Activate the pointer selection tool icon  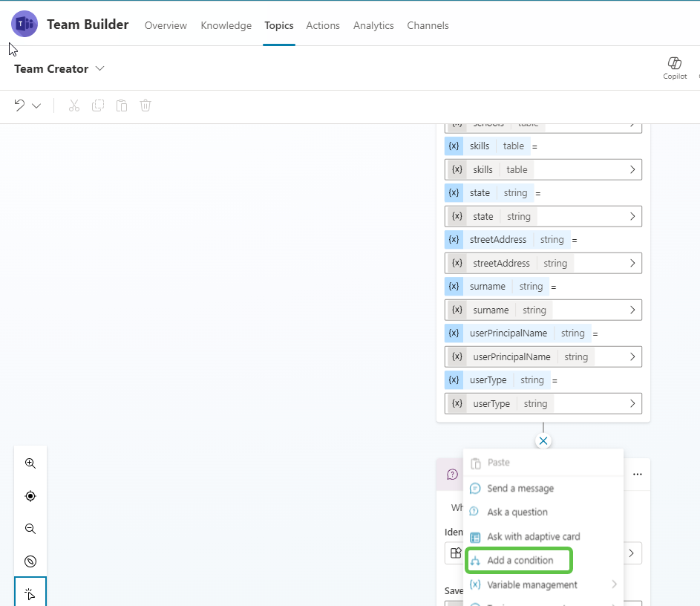pyautogui.click(x=30, y=593)
